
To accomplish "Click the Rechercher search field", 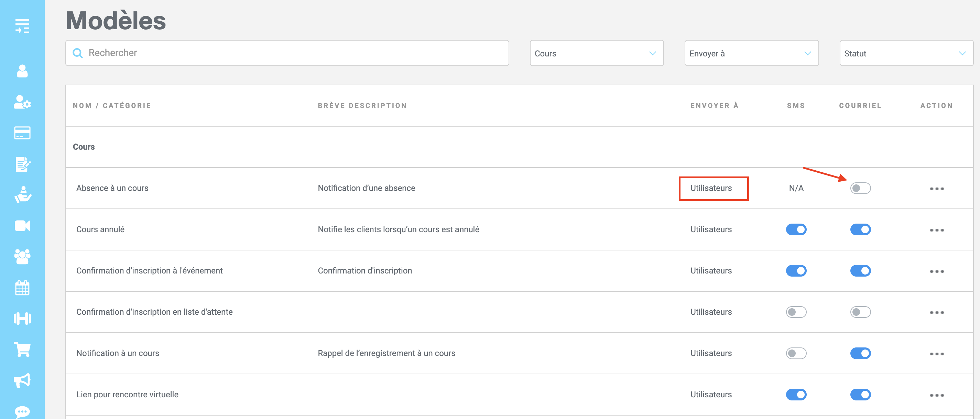I will coord(287,53).
